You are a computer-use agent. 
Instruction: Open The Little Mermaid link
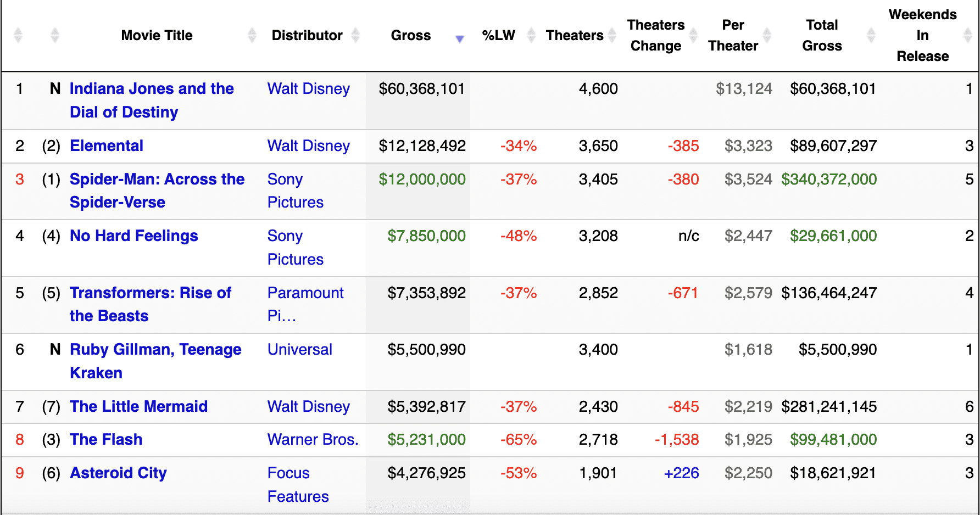point(139,406)
